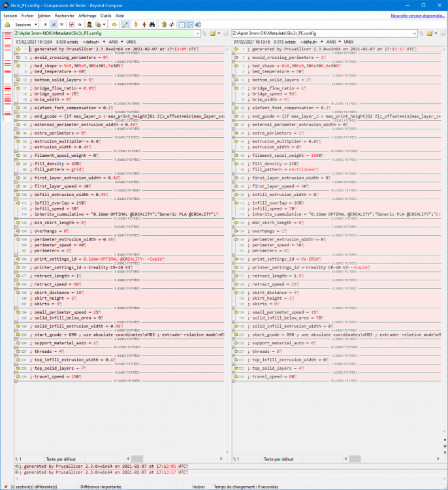Toggle Show Context lines button
This screenshot has height=490, width=448.
point(72,24)
